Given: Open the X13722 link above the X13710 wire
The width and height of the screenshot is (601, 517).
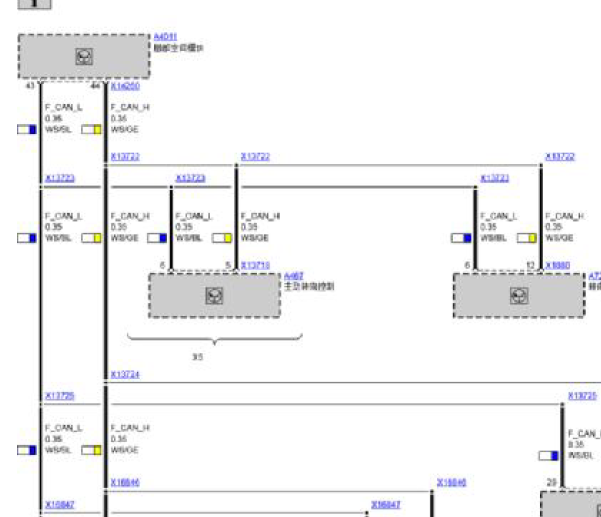Looking at the screenshot, I should point(255,157).
